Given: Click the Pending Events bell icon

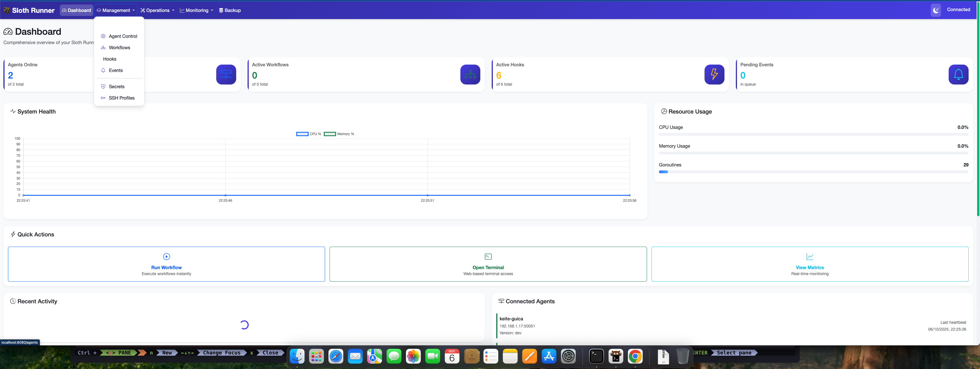Looking at the screenshot, I should [x=958, y=75].
